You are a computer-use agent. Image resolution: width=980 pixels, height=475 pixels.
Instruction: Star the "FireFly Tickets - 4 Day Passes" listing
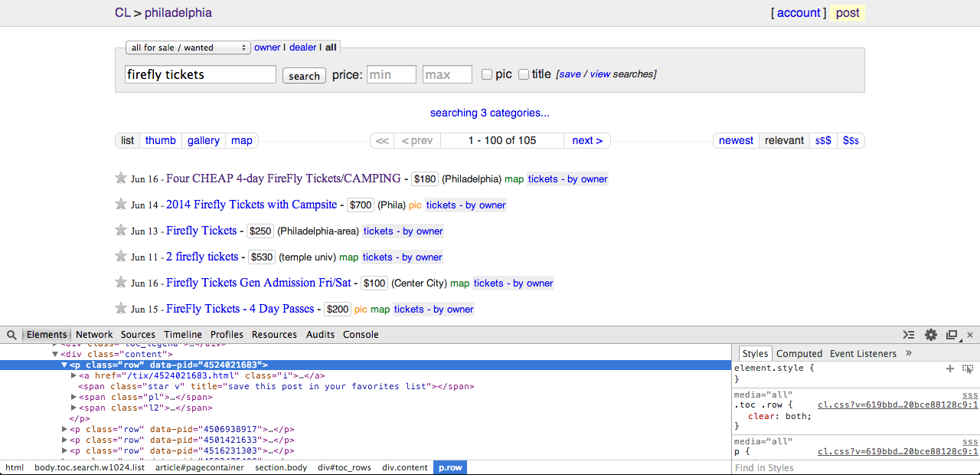coord(120,309)
